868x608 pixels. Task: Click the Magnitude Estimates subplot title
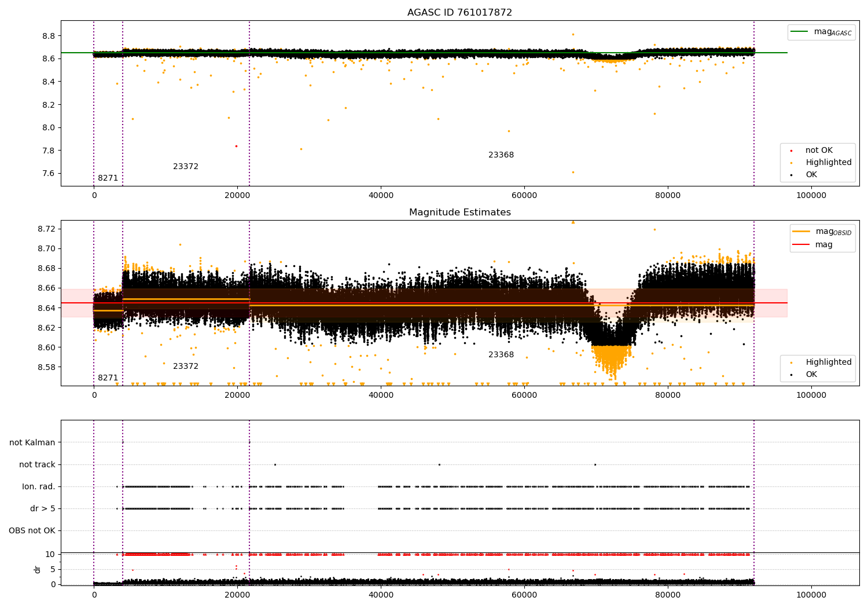pos(459,212)
